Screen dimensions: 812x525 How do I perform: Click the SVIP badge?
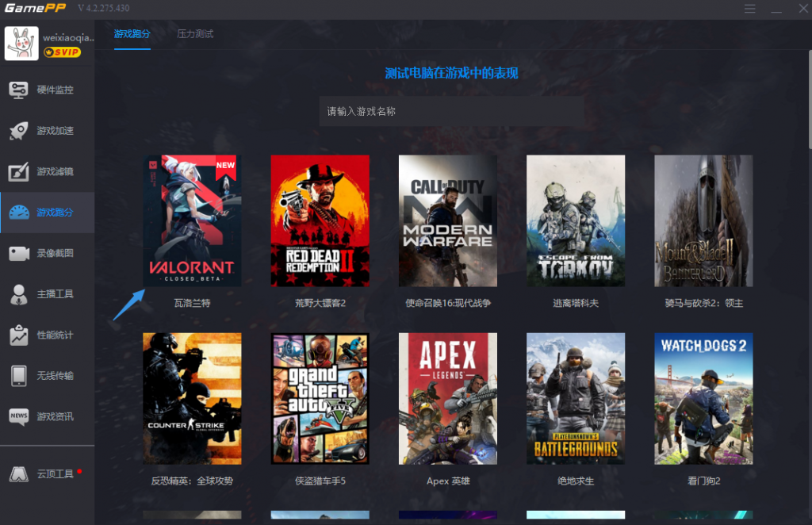62,52
